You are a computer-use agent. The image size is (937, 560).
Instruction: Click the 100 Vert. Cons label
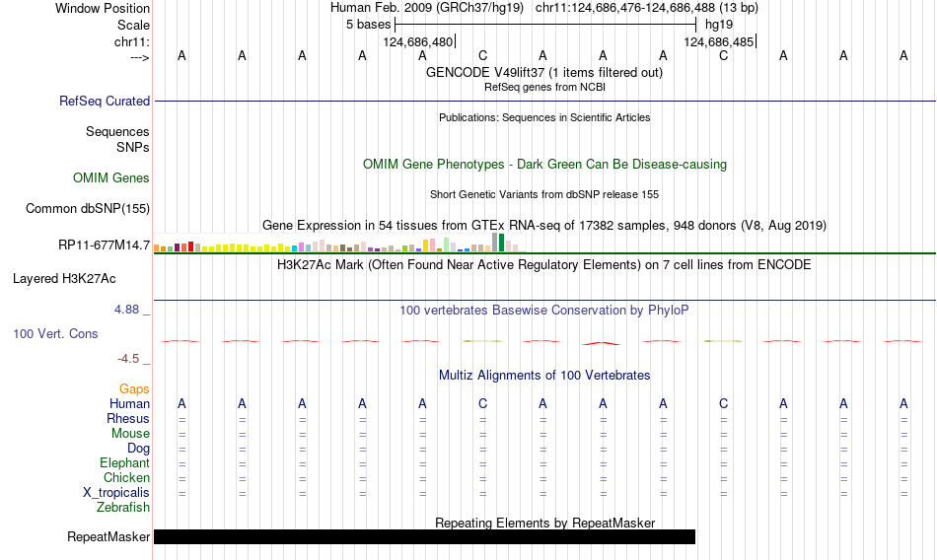pos(55,333)
